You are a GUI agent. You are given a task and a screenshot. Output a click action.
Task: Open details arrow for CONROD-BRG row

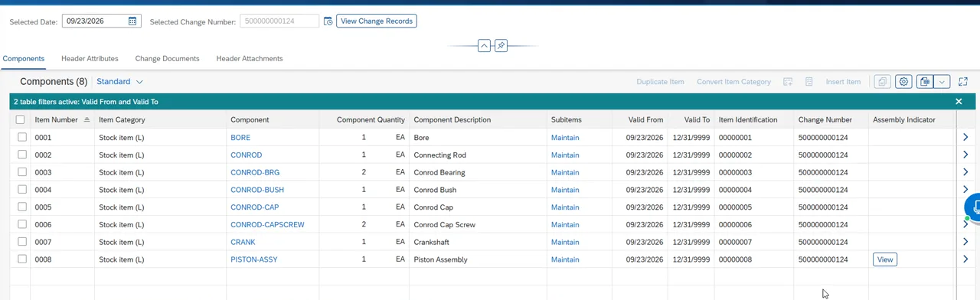(965, 172)
